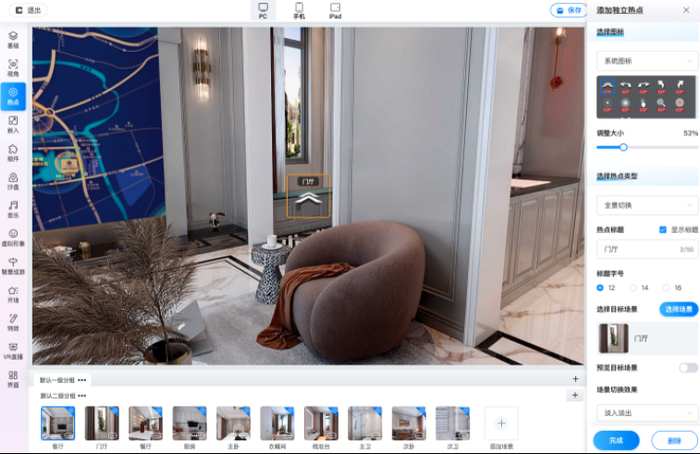Open the 厨房 scene thumbnail
The width and height of the screenshot is (700, 454).
(x=189, y=423)
